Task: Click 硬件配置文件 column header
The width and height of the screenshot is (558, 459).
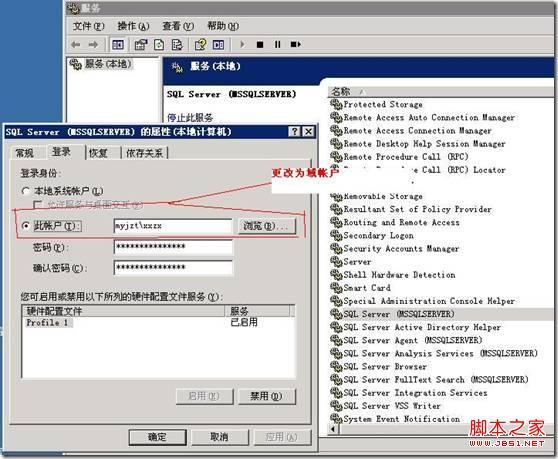Action: pos(123,311)
